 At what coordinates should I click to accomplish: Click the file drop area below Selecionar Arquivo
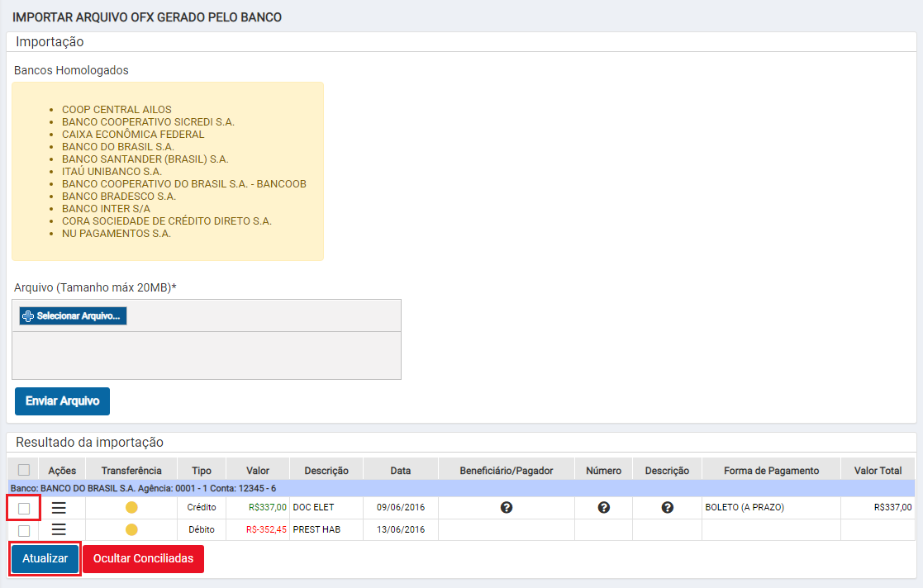click(x=207, y=355)
